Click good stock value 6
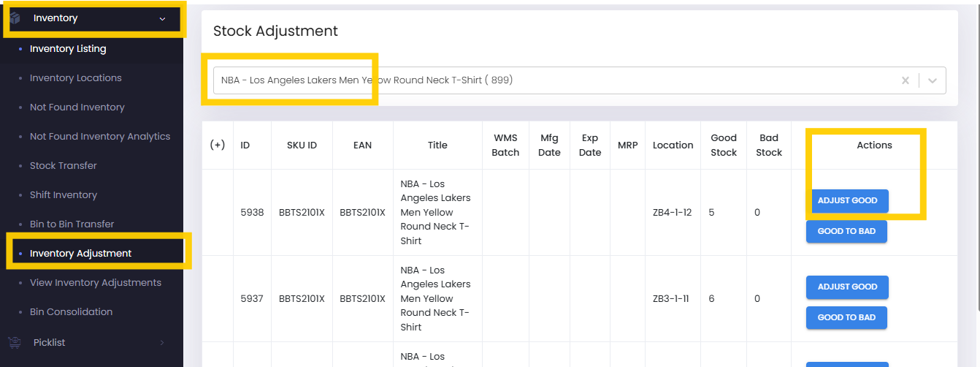 click(x=712, y=299)
